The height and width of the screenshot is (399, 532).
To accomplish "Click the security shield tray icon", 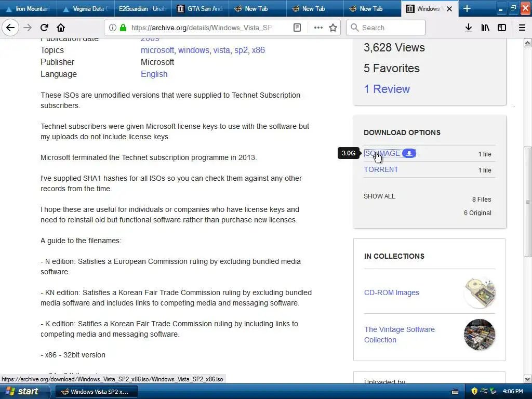I will (474, 391).
